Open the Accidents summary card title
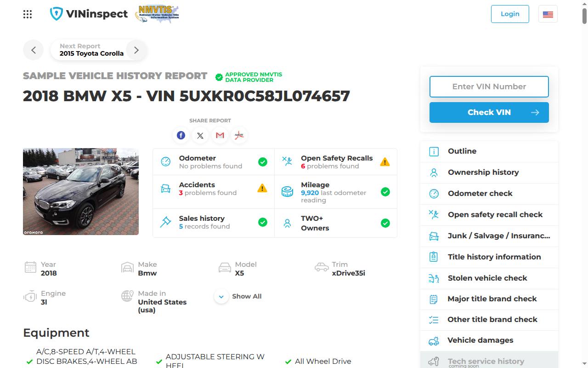This screenshot has height=368, width=588. click(x=197, y=184)
